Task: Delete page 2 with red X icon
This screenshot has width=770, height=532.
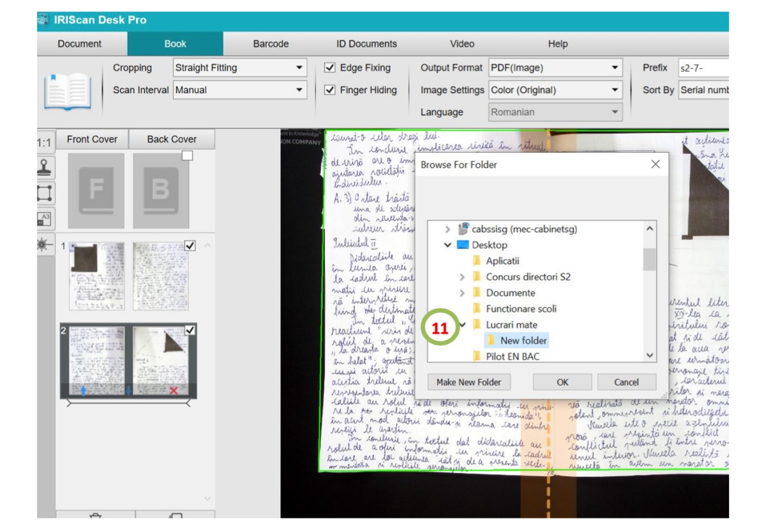Action: [173, 390]
